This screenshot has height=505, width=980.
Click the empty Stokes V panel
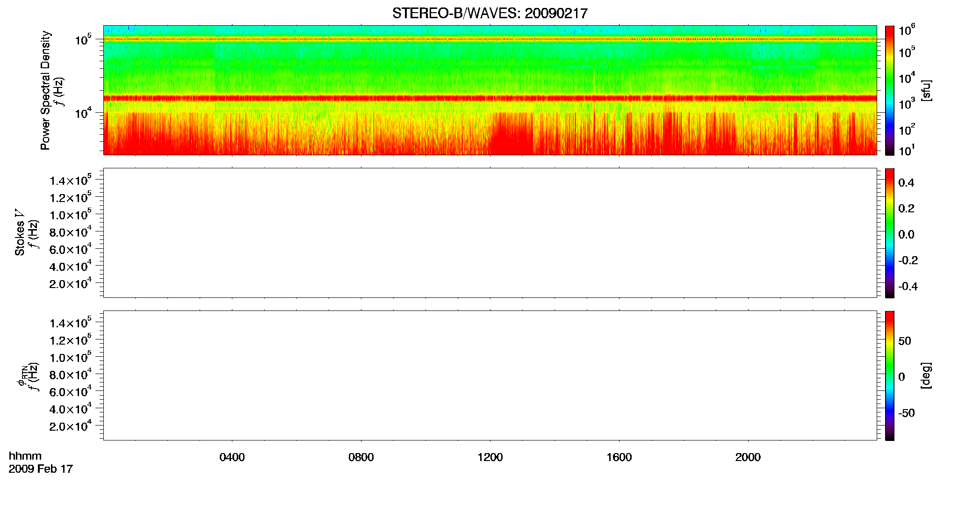click(x=490, y=233)
